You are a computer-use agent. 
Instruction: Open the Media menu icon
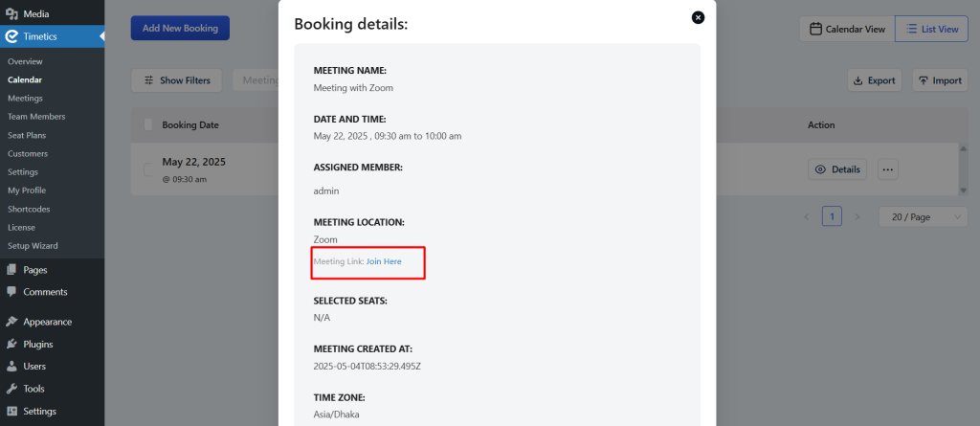point(11,13)
